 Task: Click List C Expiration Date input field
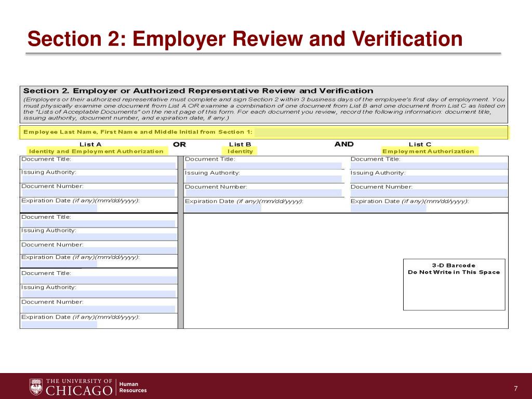pyautogui.click(x=388, y=208)
